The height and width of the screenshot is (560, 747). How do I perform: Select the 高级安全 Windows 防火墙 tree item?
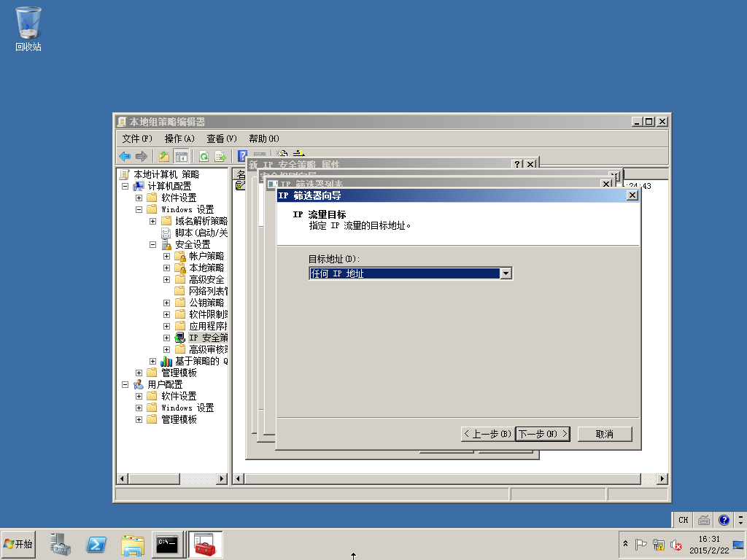[x=206, y=279]
